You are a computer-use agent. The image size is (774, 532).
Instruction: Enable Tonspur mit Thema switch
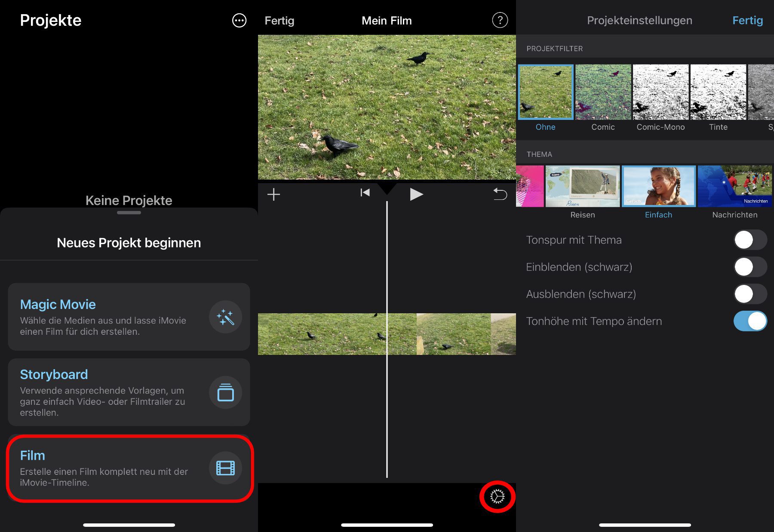(749, 240)
